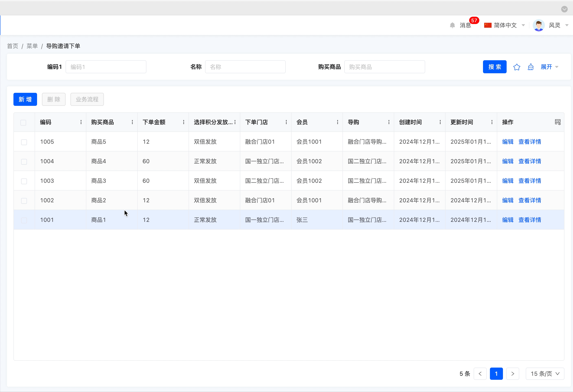Click the star favorite icon beside 搜索
This screenshot has height=392, width=573.
point(517,67)
